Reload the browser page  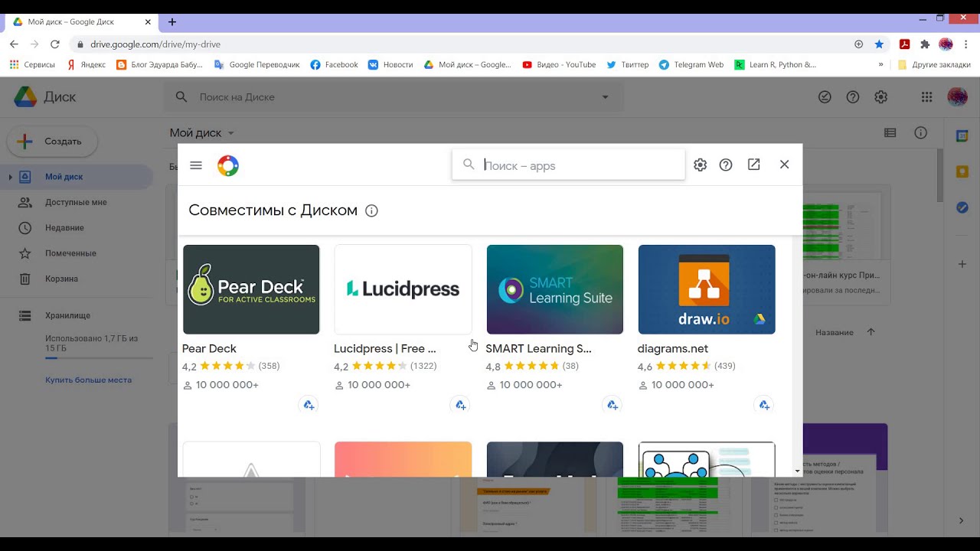click(x=55, y=44)
